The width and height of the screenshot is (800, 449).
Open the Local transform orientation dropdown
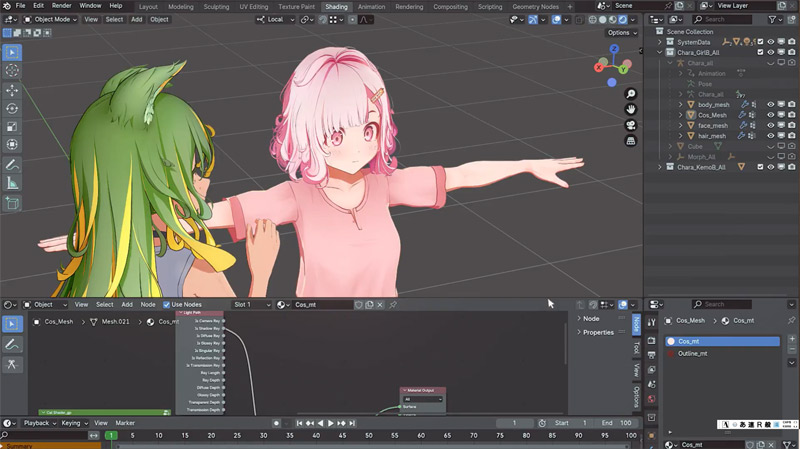pos(276,19)
